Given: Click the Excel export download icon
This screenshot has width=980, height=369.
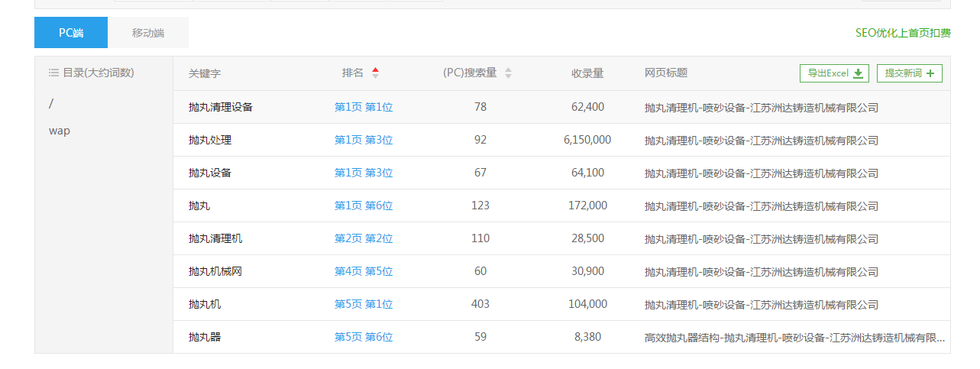Looking at the screenshot, I should click(858, 73).
